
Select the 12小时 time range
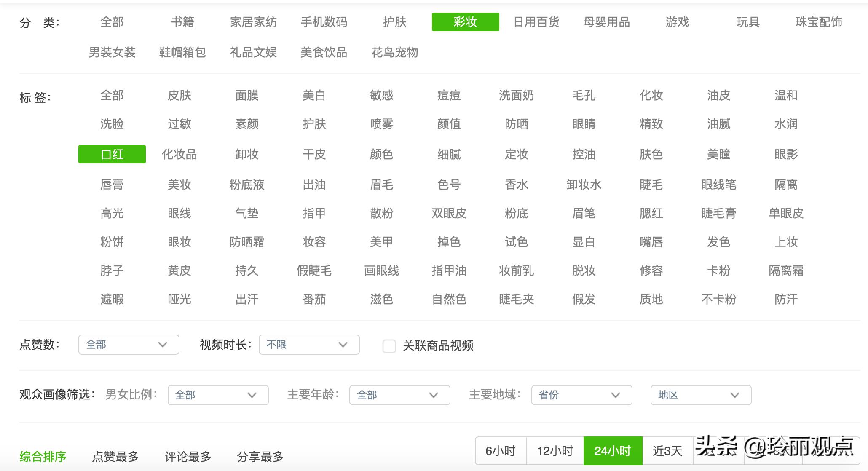(555, 451)
